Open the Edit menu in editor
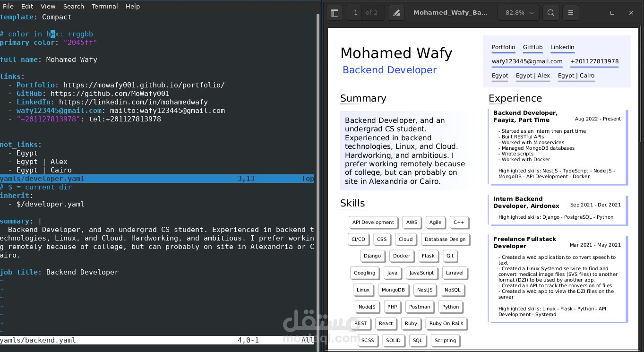 click(x=27, y=6)
